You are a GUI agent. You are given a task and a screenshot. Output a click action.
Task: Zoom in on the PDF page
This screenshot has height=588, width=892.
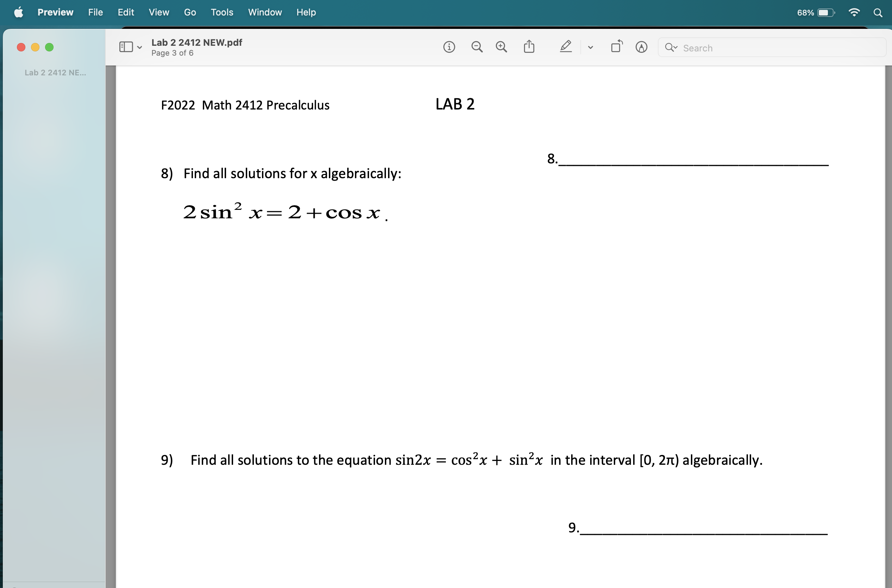pyautogui.click(x=501, y=47)
